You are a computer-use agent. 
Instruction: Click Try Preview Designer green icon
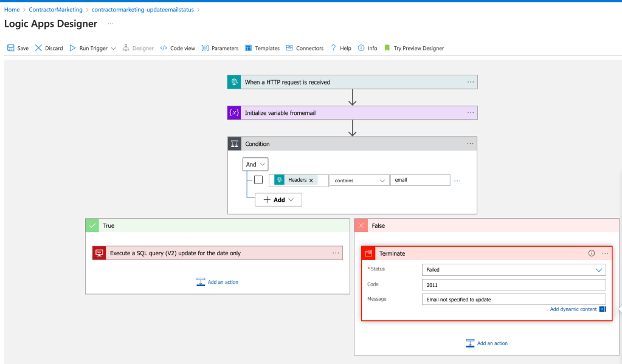tap(387, 48)
